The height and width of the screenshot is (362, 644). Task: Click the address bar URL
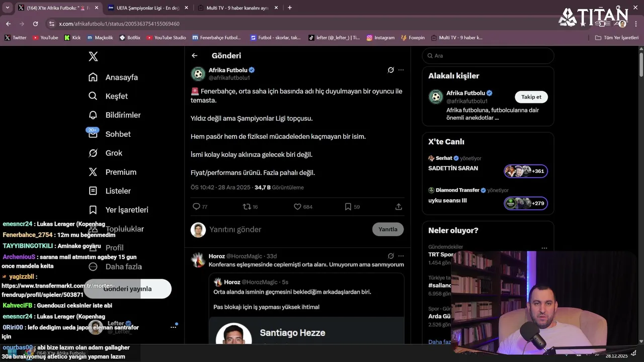tap(119, 24)
